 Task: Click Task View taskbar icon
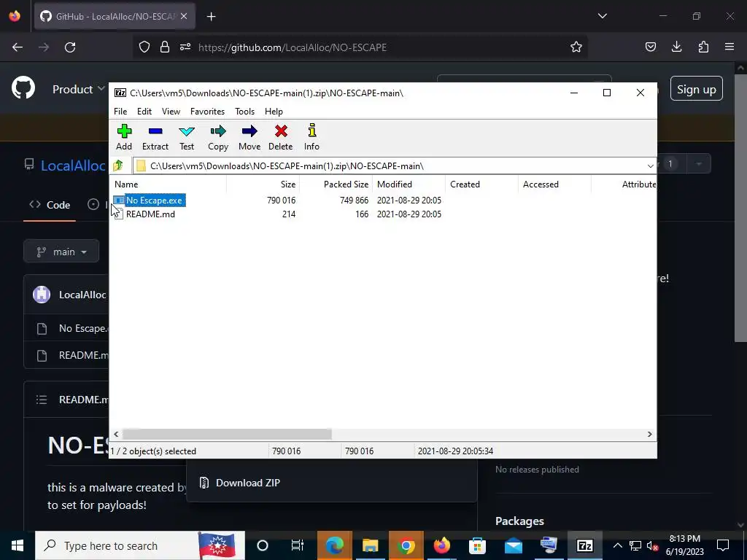[298, 545]
